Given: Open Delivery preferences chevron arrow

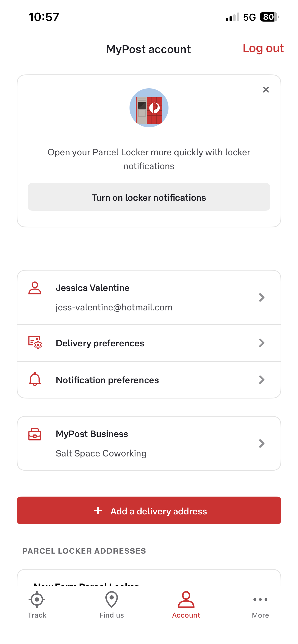Looking at the screenshot, I should coord(262,343).
